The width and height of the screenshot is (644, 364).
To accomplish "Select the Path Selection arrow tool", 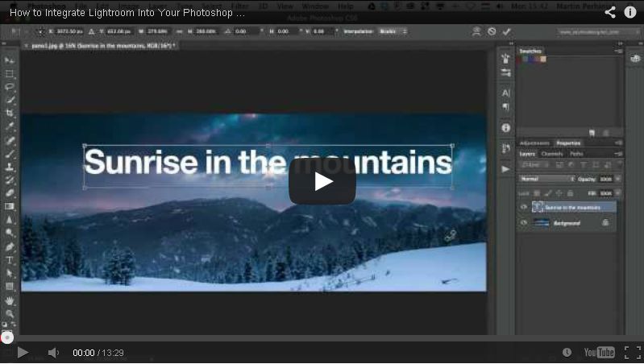I will (9, 273).
